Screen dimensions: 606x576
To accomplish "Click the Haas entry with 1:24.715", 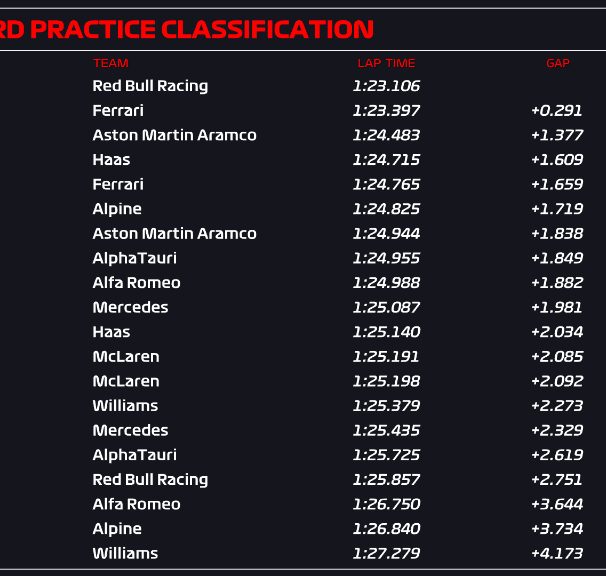I will (x=111, y=160).
